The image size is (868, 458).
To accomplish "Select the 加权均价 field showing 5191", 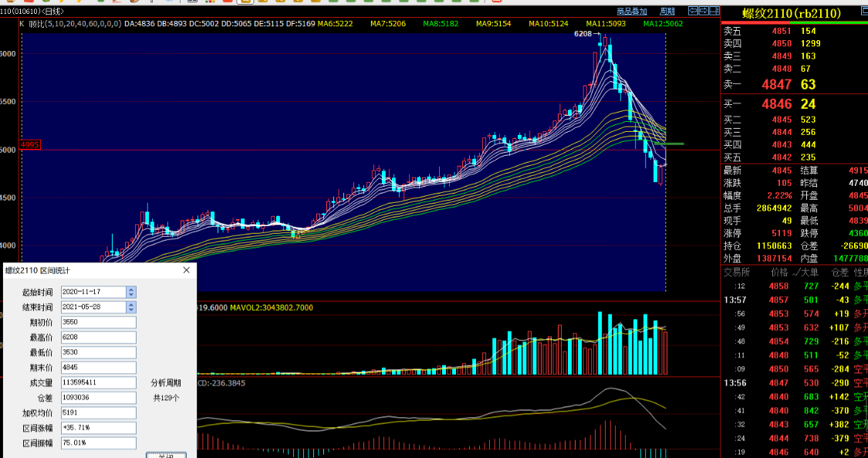I will (99, 413).
